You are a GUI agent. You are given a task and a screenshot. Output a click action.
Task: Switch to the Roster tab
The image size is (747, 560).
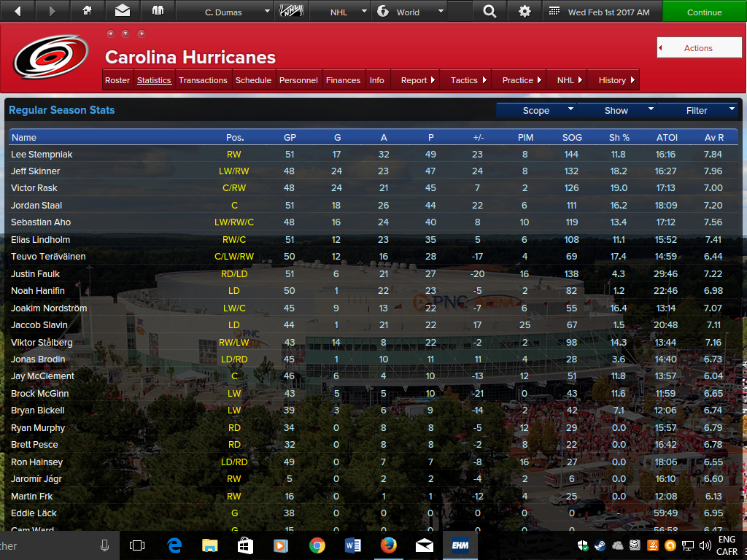(117, 80)
